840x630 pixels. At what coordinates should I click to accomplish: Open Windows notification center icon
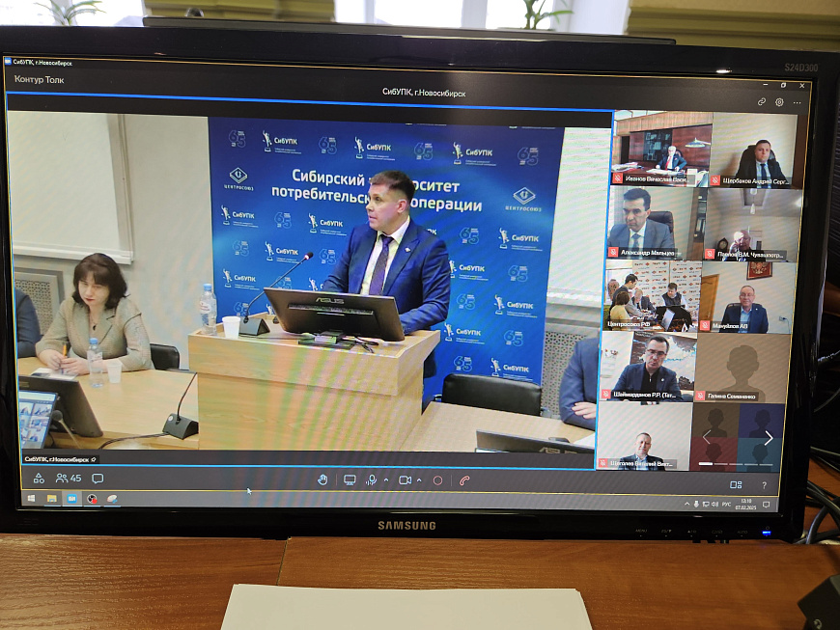pos(766,505)
